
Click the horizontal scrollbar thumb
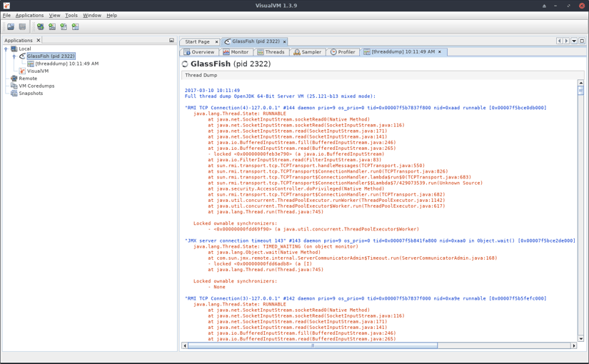tap(313, 345)
